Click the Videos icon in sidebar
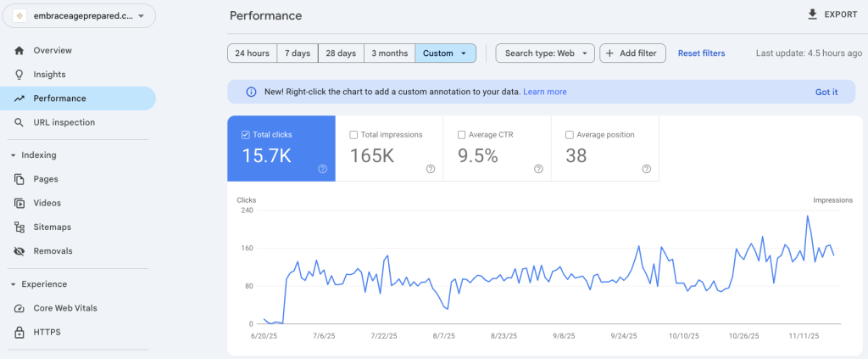This screenshot has height=359, width=868. pyautogui.click(x=19, y=203)
